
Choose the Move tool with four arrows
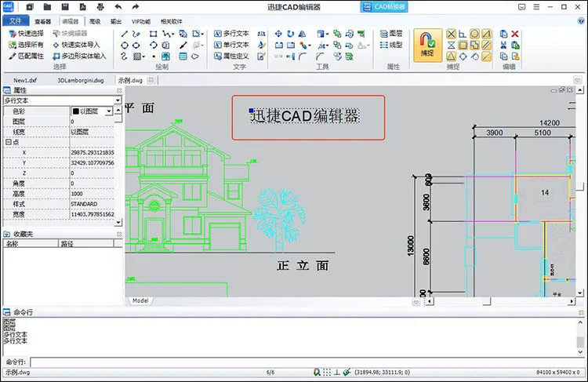tap(278, 35)
